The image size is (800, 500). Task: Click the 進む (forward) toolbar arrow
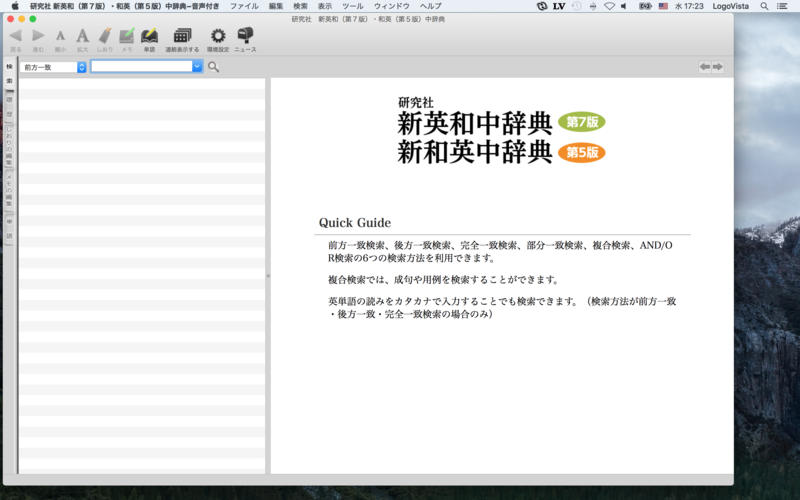[38, 36]
